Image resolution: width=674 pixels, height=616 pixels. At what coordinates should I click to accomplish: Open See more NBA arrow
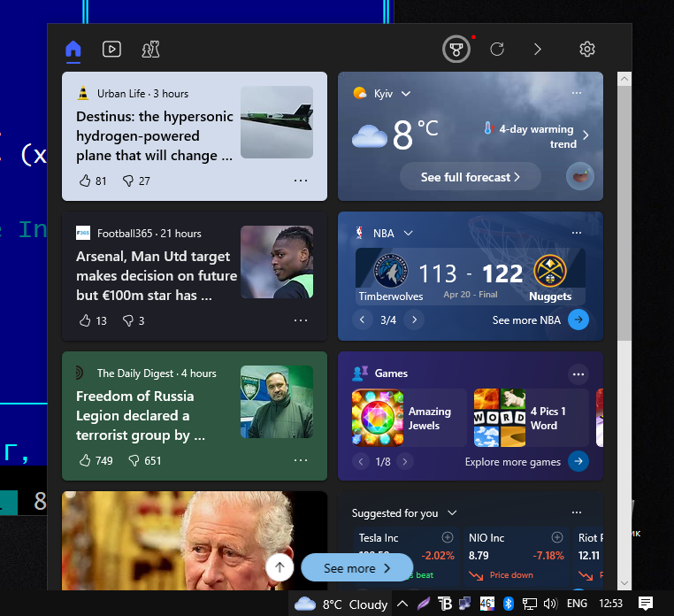(x=578, y=320)
